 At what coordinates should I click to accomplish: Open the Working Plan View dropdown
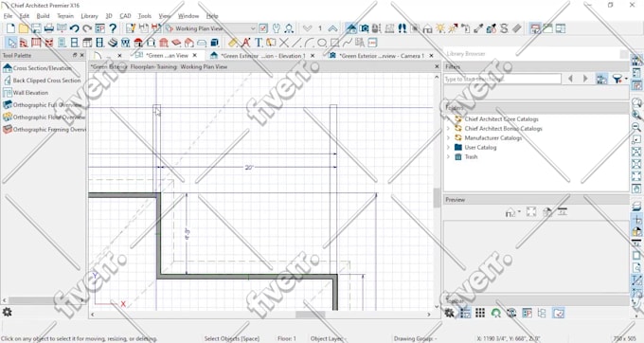pyautogui.click(x=210, y=28)
